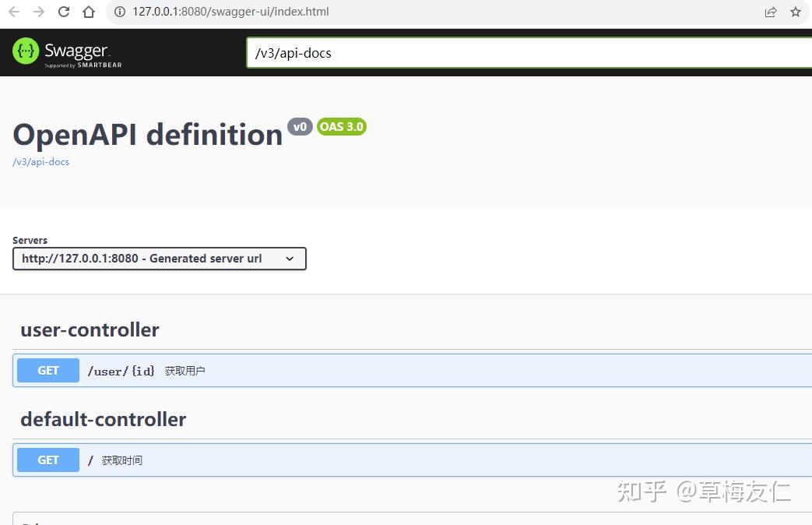Open the browser home page icon
This screenshot has height=525, width=812.
[x=87, y=12]
